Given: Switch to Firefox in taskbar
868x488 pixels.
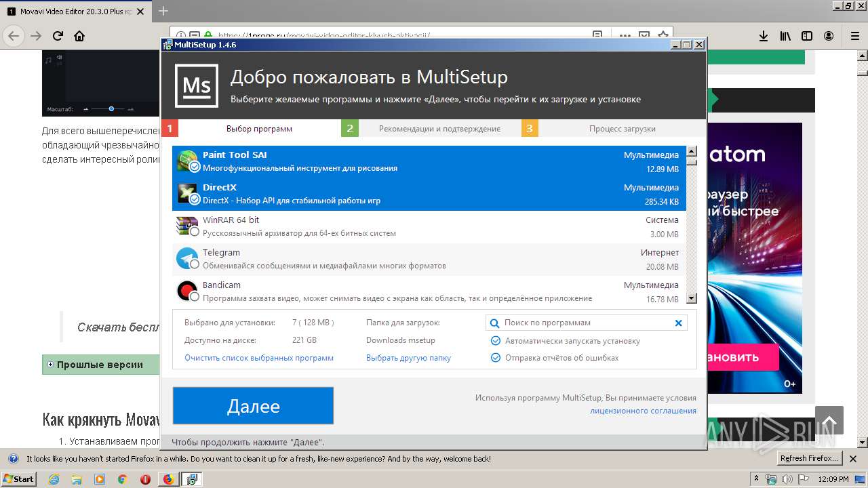Looking at the screenshot, I should point(168,479).
